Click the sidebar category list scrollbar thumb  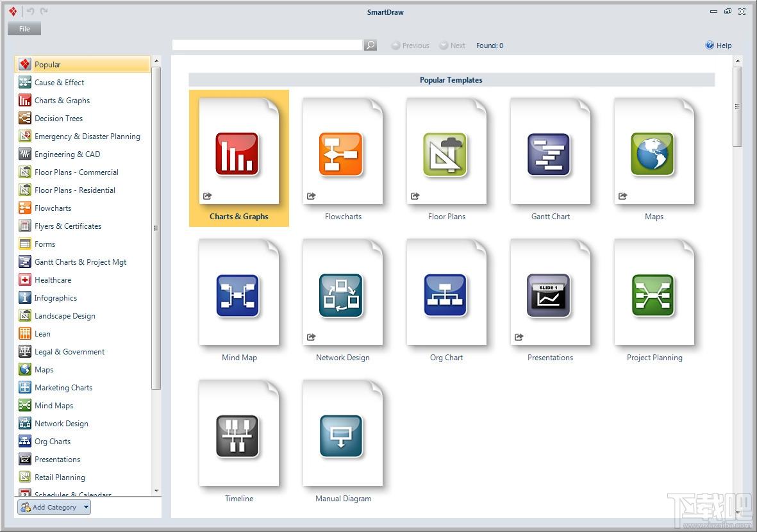pos(156,228)
